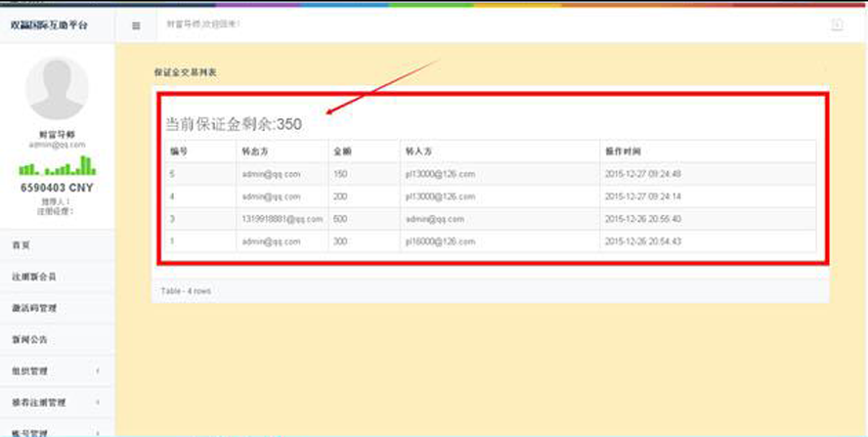Click amount 300 in row 1

click(340, 241)
